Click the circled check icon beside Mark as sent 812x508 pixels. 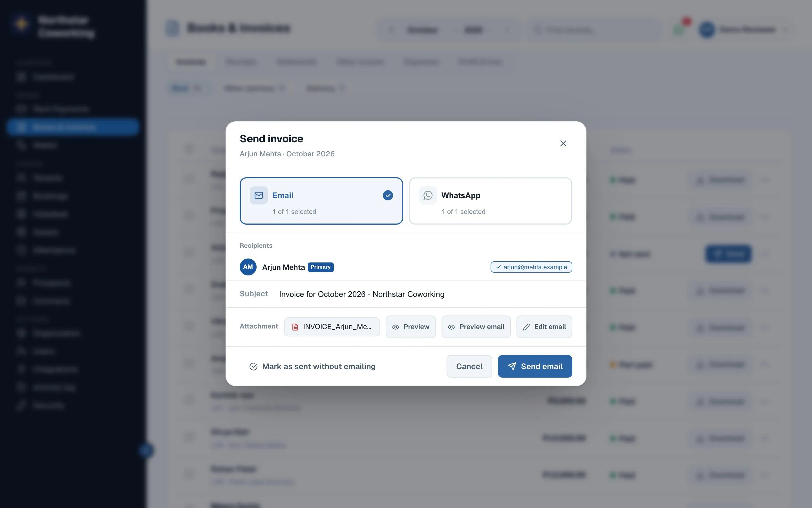[x=253, y=367]
